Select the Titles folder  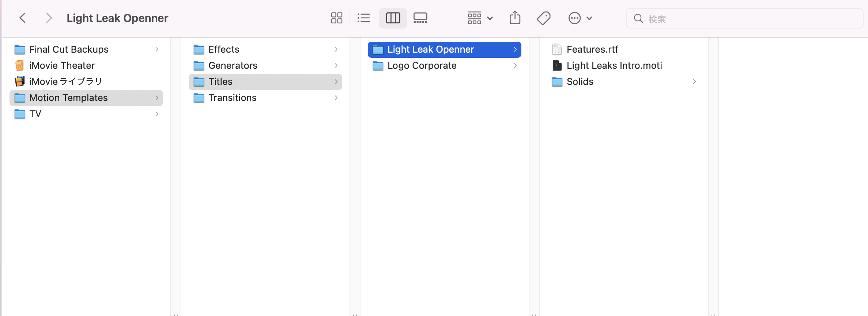tap(265, 82)
